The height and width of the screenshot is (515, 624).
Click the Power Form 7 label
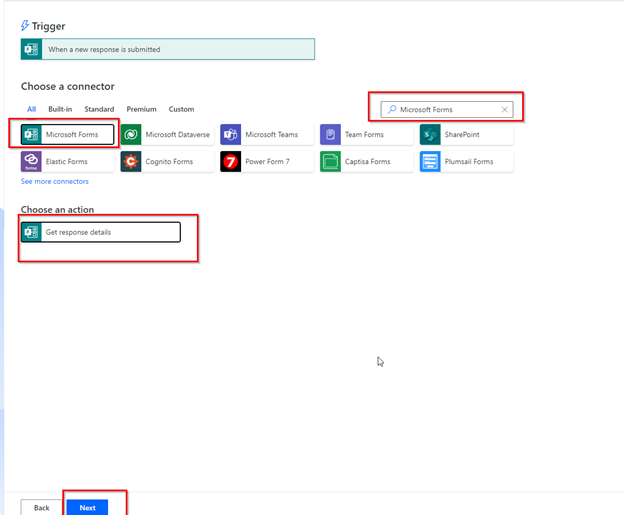(x=267, y=162)
